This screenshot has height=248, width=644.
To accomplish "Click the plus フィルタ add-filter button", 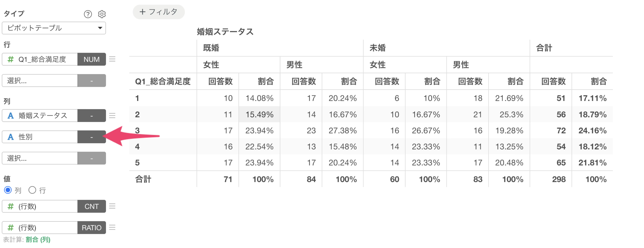I will coord(159,12).
